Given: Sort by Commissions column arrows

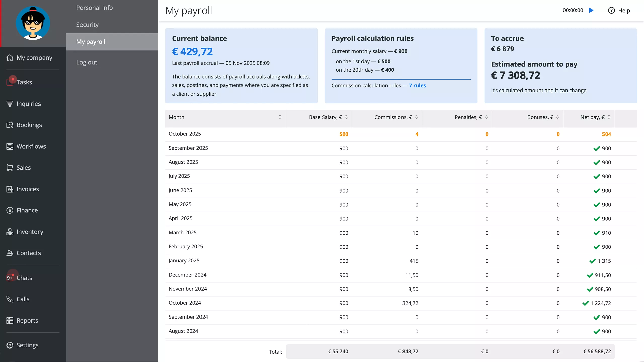Looking at the screenshot, I should tap(416, 117).
